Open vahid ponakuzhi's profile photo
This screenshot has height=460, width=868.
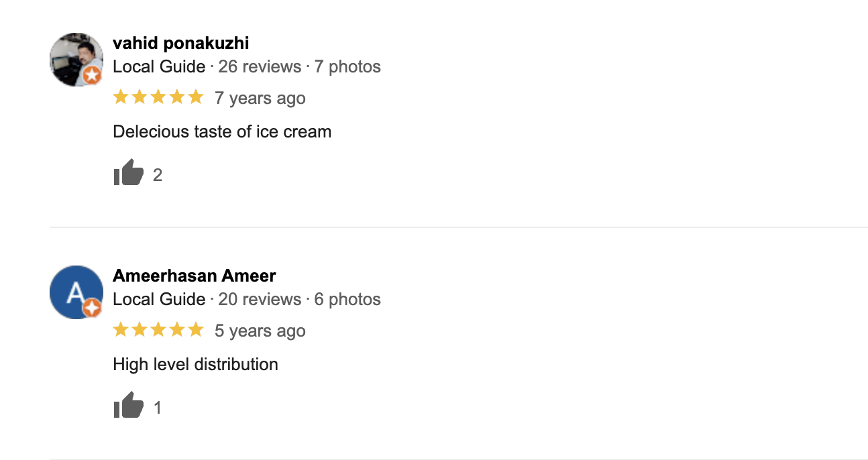(74, 58)
